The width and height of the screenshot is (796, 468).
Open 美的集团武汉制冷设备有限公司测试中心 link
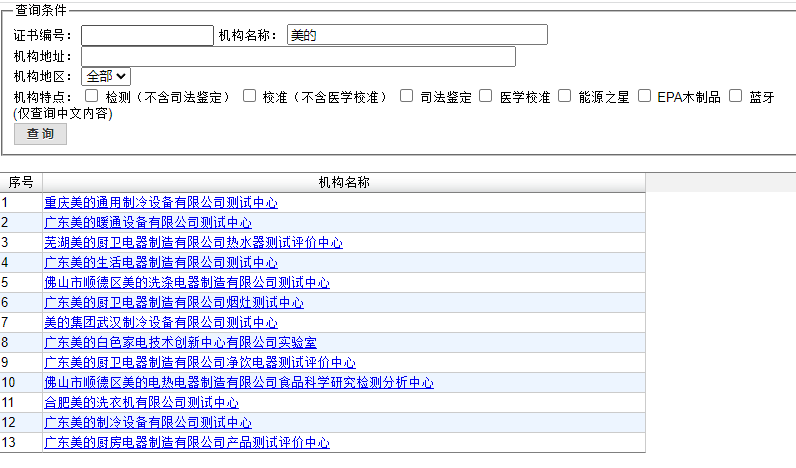161,322
